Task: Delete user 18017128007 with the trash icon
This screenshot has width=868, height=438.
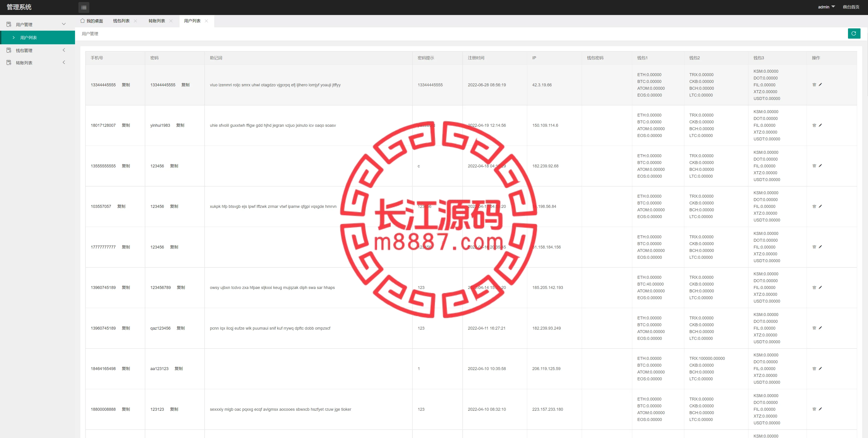Action: click(814, 125)
